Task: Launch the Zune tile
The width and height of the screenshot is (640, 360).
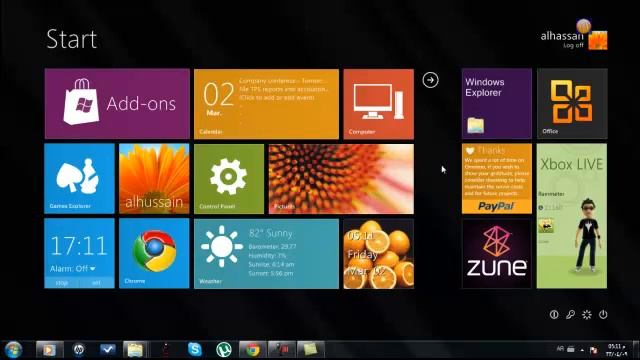Action: coord(497,253)
